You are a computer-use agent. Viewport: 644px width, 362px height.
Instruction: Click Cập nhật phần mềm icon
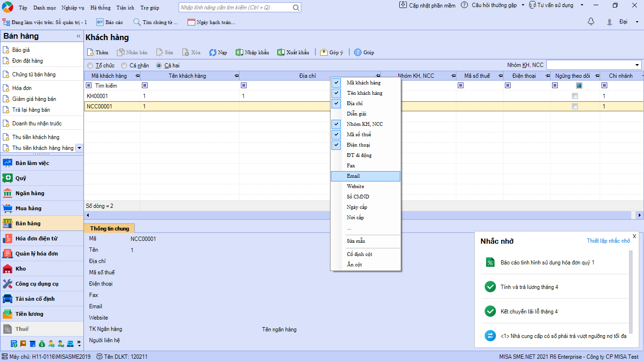[x=403, y=5]
